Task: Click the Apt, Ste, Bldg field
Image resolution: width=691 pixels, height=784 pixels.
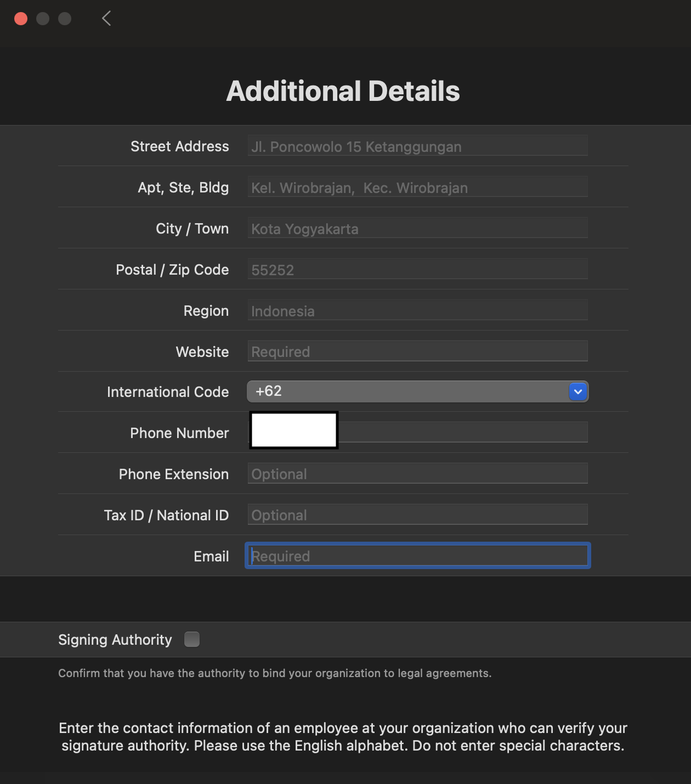Action: [417, 188]
